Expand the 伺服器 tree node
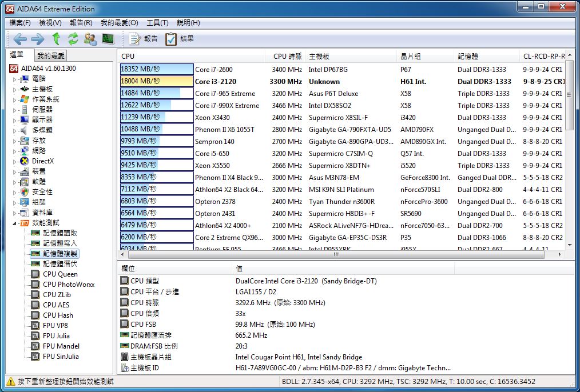 point(14,110)
